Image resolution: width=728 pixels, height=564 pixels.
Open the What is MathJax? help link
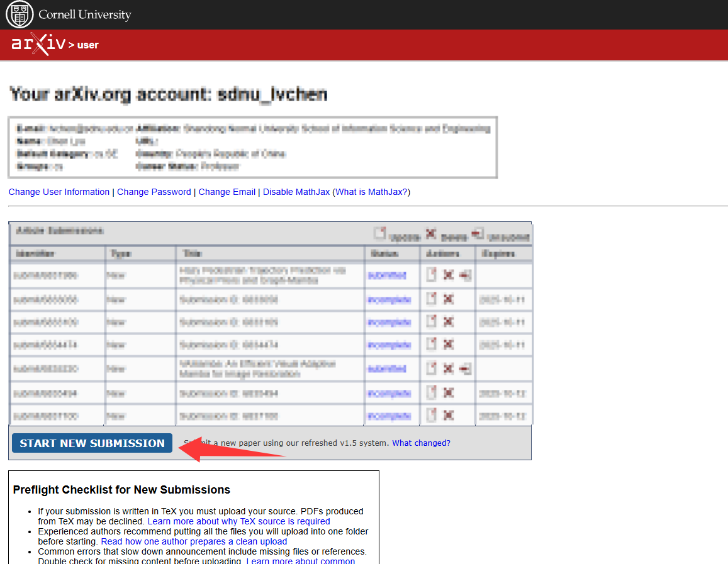pyautogui.click(x=371, y=192)
